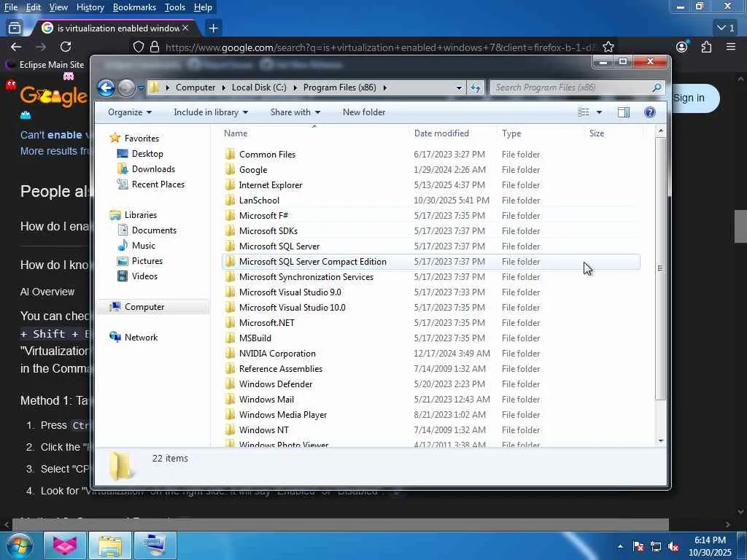747x560 pixels.
Task: Click the network tray icon
Action: point(656,547)
